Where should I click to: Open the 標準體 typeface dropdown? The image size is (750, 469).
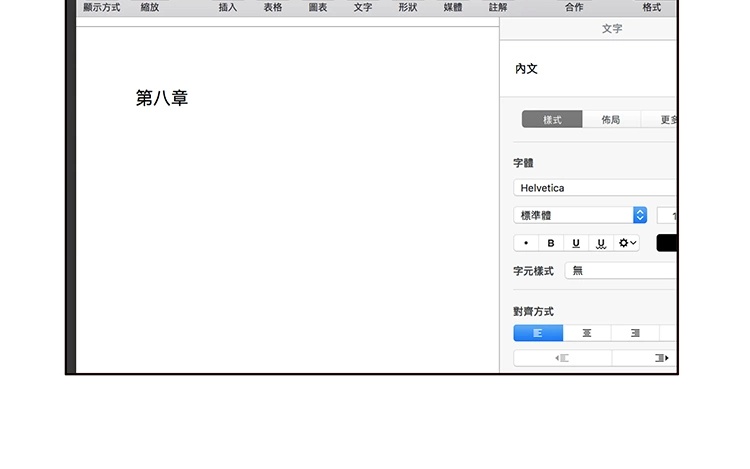(x=580, y=215)
